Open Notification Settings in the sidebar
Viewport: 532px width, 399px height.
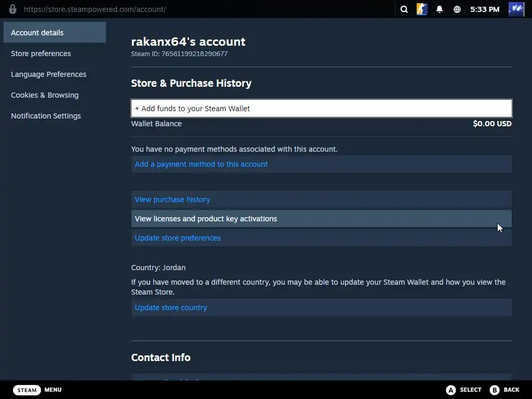(x=46, y=116)
